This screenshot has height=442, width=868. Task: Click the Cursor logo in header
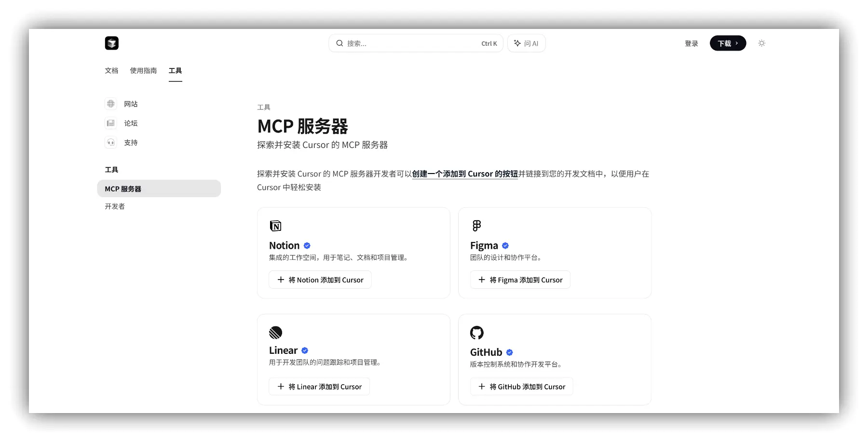point(111,43)
